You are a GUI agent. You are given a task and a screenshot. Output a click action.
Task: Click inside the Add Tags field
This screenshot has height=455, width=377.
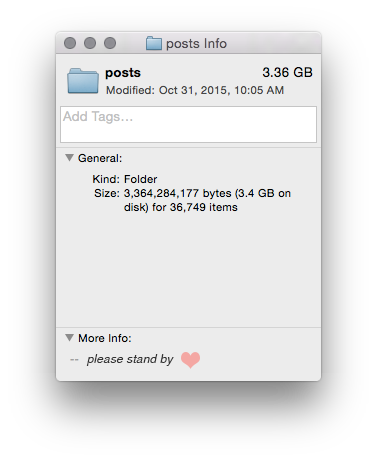coord(188,124)
